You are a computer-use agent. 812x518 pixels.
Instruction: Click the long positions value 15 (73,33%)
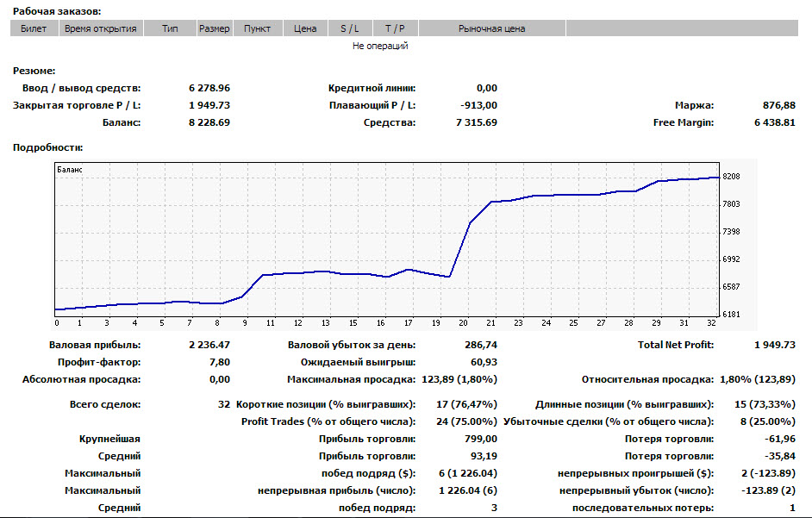click(765, 404)
